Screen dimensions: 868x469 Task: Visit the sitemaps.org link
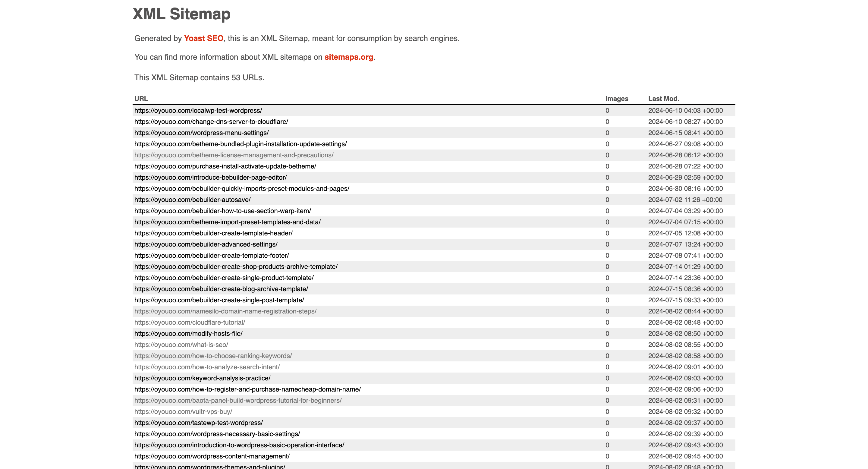pyautogui.click(x=349, y=57)
